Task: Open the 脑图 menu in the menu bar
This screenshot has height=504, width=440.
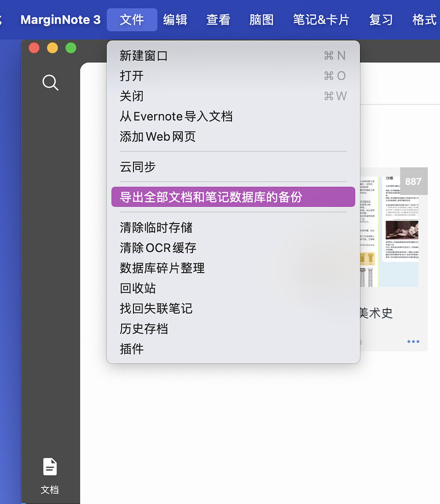Action: (261, 20)
